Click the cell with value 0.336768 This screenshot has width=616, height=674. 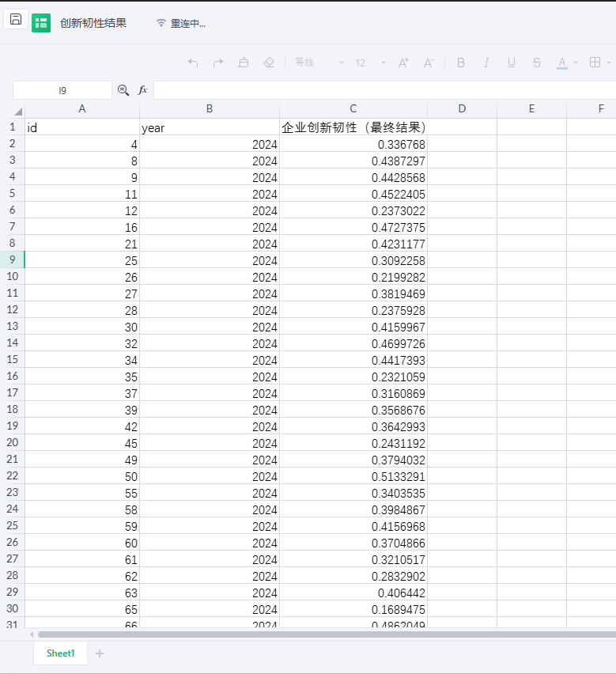(353, 144)
